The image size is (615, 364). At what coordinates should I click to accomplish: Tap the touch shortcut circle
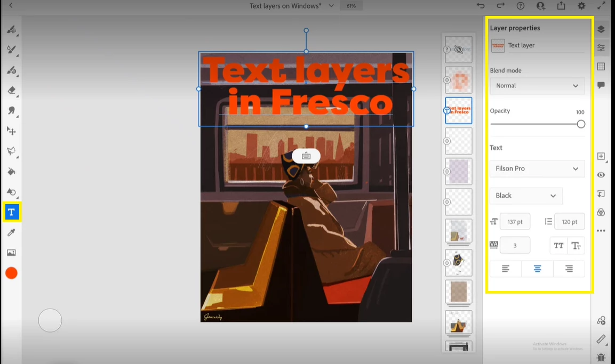pos(50,320)
